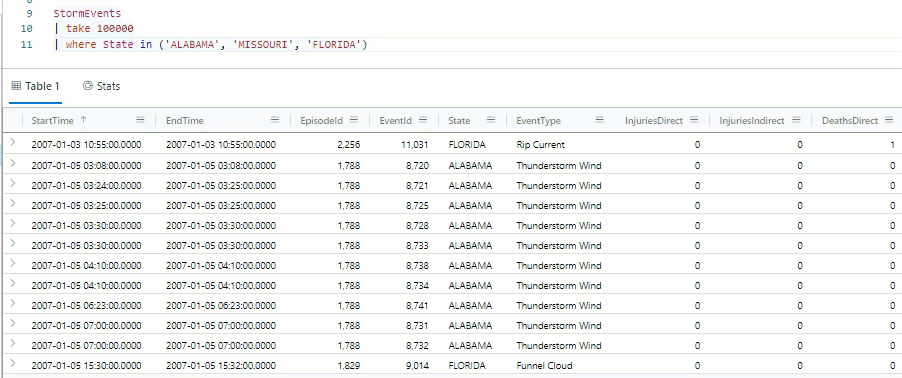Select the 'Rip Current' event type cell
902x378 pixels.
541,145
